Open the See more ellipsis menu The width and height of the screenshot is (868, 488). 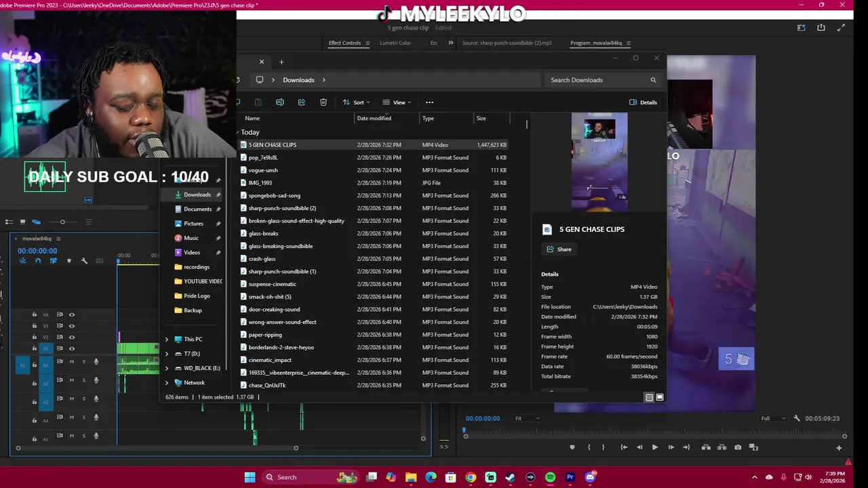[x=429, y=102]
